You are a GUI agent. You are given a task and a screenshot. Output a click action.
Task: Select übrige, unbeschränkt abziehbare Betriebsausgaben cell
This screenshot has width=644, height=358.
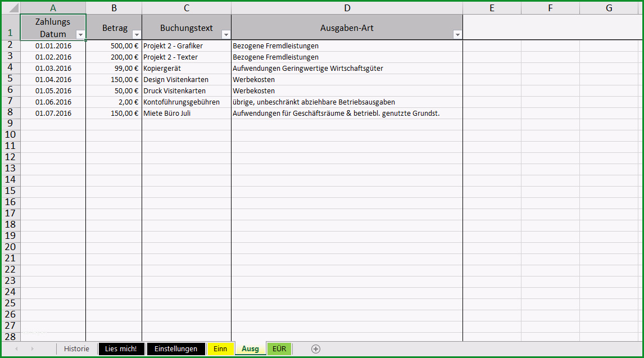[347, 102]
